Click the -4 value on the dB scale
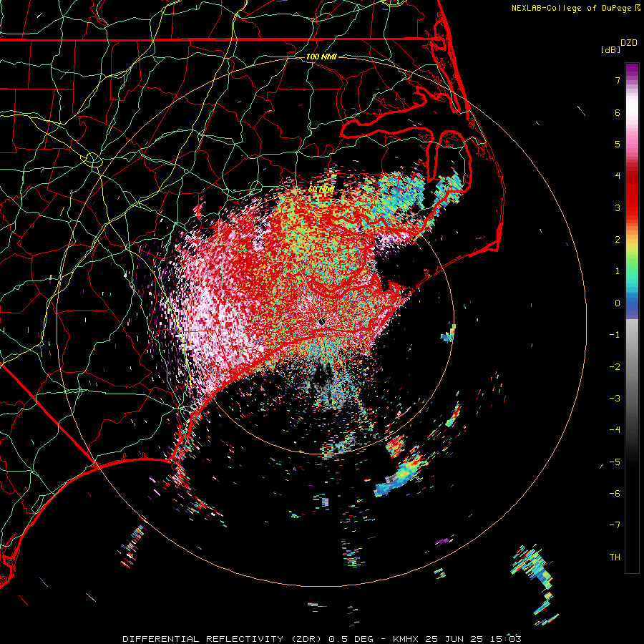 (x=615, y=430)
